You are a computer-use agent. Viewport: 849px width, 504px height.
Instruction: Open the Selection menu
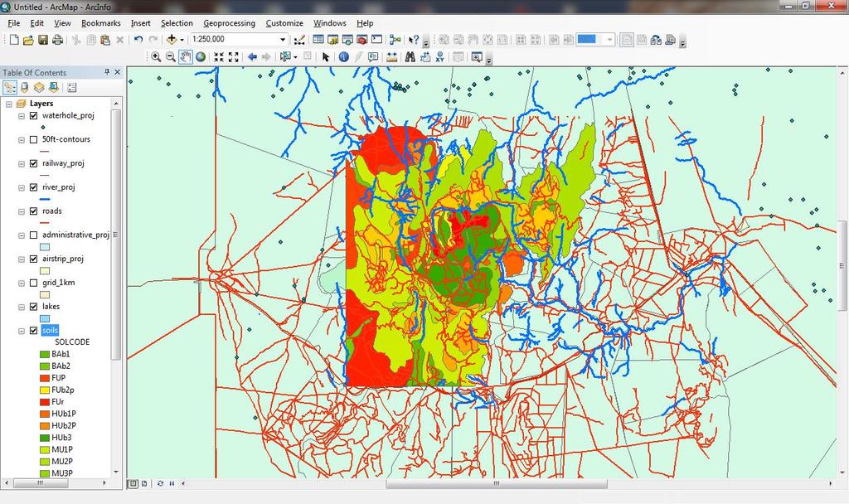point(177,23)
